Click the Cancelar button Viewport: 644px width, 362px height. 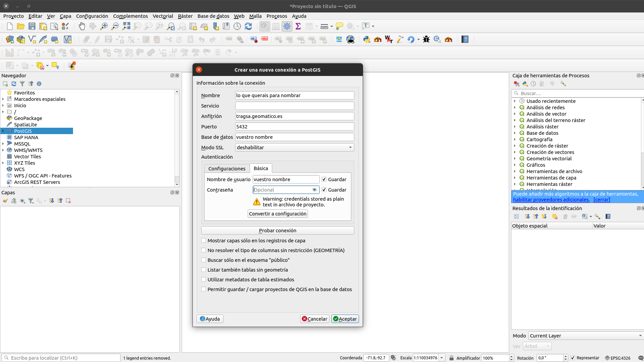(x=315, y=319)
